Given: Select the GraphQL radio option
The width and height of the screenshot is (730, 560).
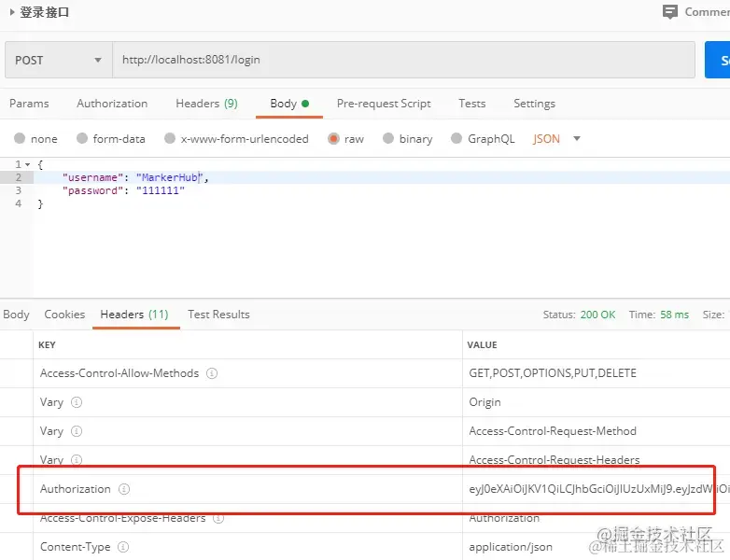Looking at the screenshot, I should coord(456,138).
